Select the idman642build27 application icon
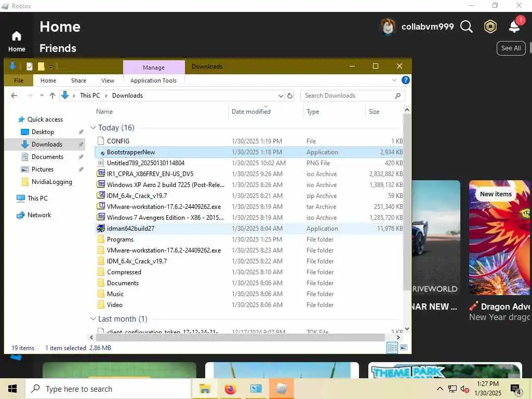This screenshot has height=399, width=532. 101,229
